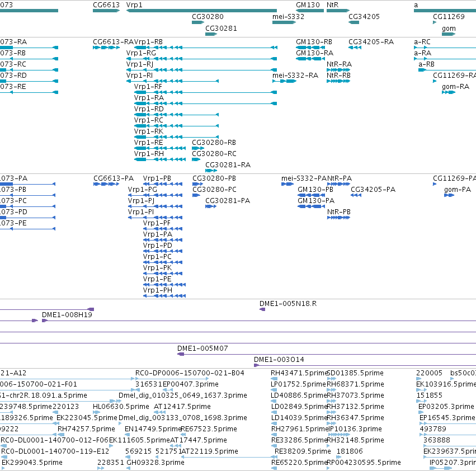Select protein Vrp1-PG

(155, 195)
